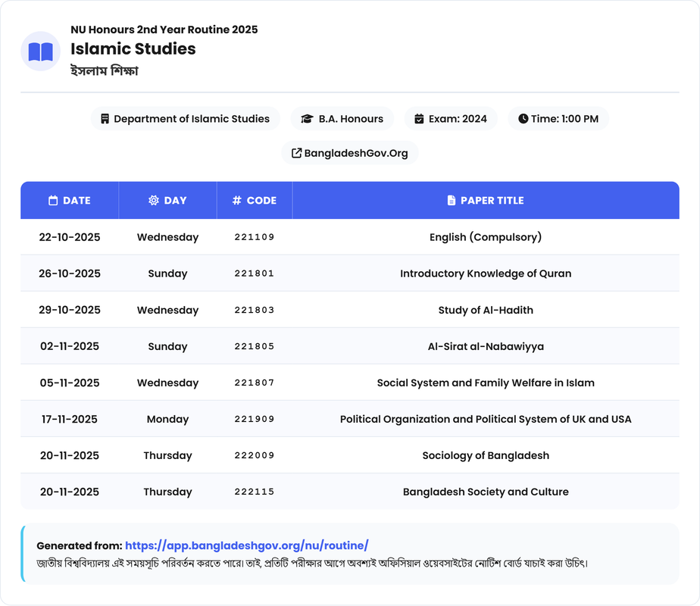Select paper code 221801

click(x=255, y=273)
